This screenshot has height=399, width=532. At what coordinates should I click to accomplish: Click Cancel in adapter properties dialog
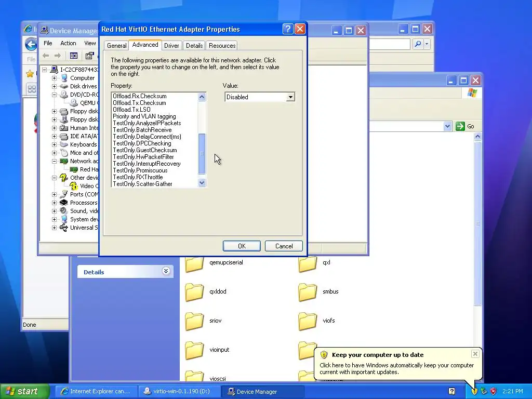(284, 246)
